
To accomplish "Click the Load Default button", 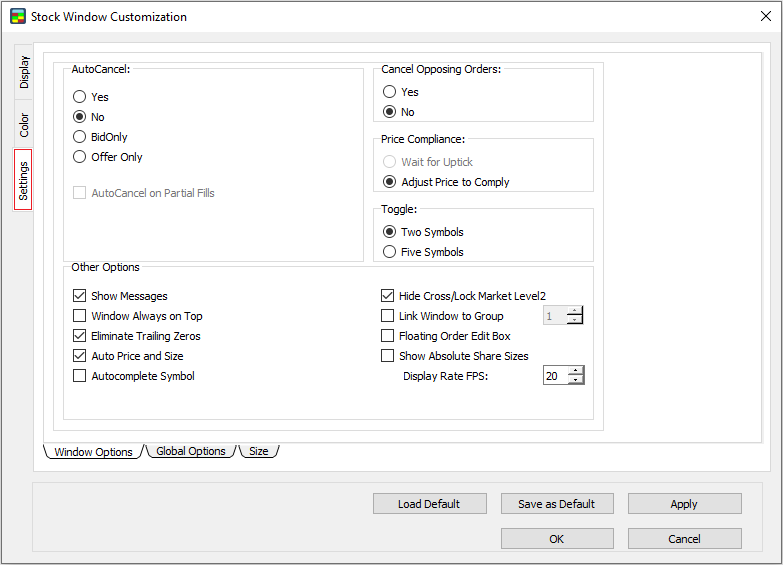I will click(429, 504).
